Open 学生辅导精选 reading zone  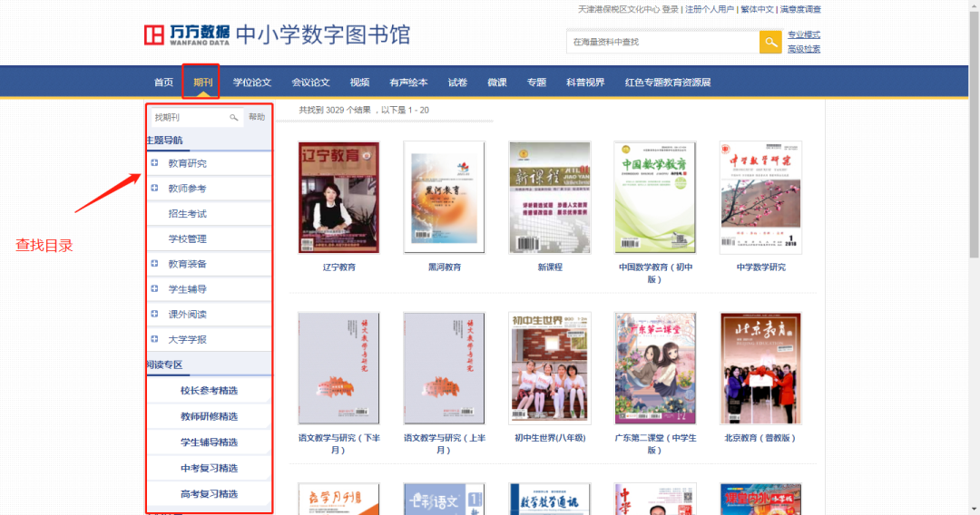[x=209, y=442]
